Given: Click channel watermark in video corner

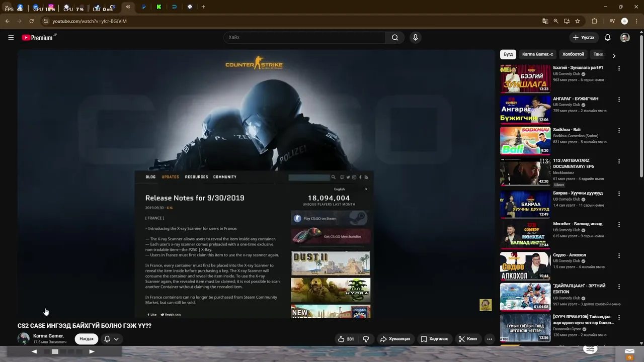Looking at the screenshot, I should [486, 305].
